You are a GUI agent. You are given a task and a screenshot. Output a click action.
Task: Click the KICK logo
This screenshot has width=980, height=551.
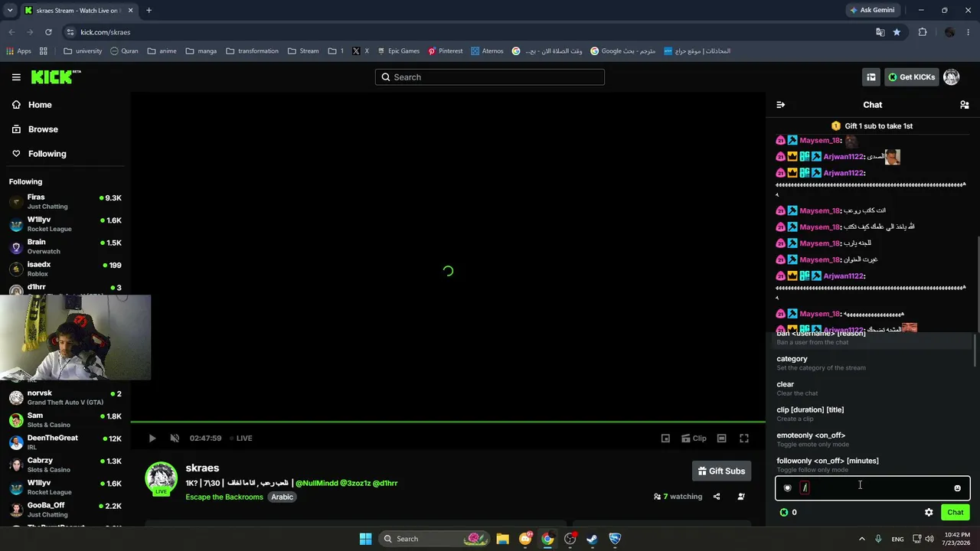click(x=55, y=77)
